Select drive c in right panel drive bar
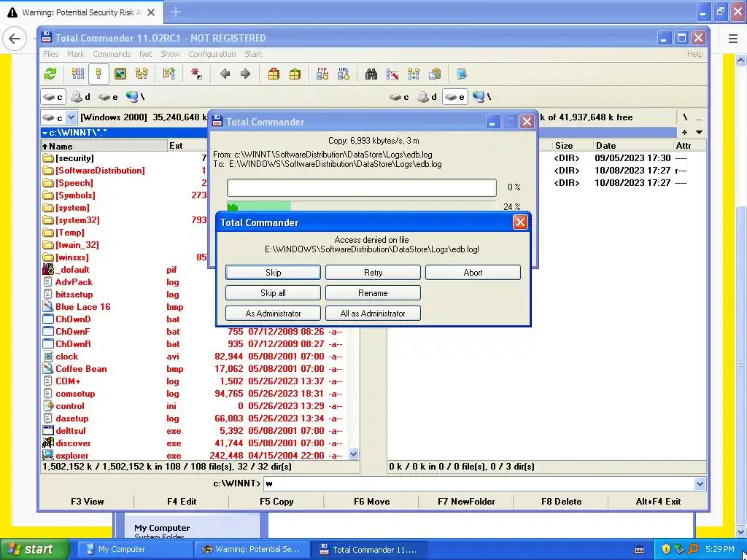This screenshot has height=560, width=747. pyautogui.click(x=399, y=97)
